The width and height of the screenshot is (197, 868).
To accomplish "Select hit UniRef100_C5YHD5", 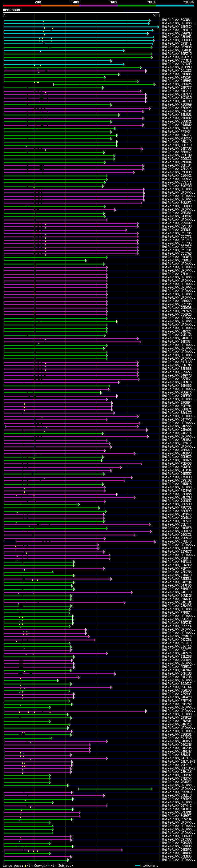I will 177,47.
